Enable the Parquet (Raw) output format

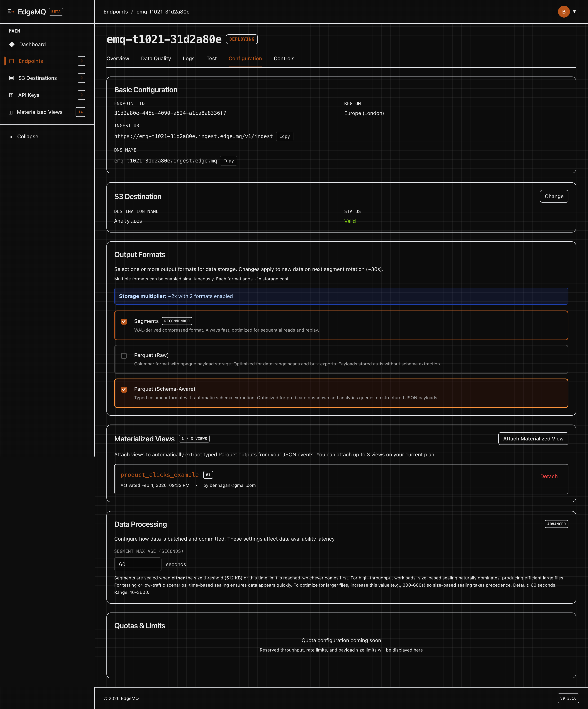point(124,355)
